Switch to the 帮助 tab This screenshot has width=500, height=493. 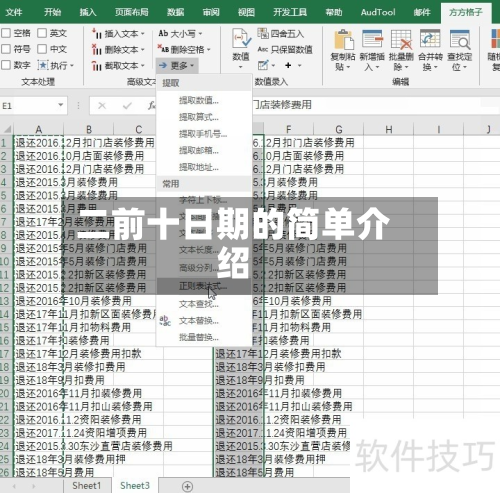[334, 12]
